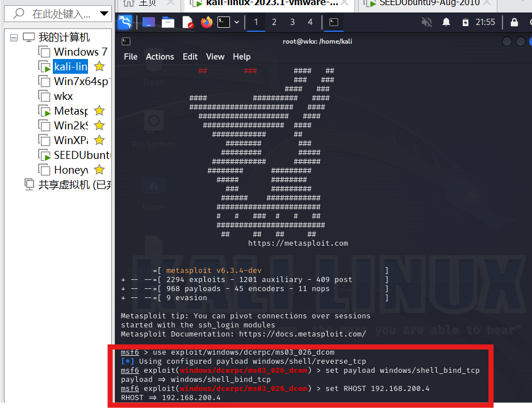
Task: Toggle favorite star for Win2k VM
Action: point(99,125)
